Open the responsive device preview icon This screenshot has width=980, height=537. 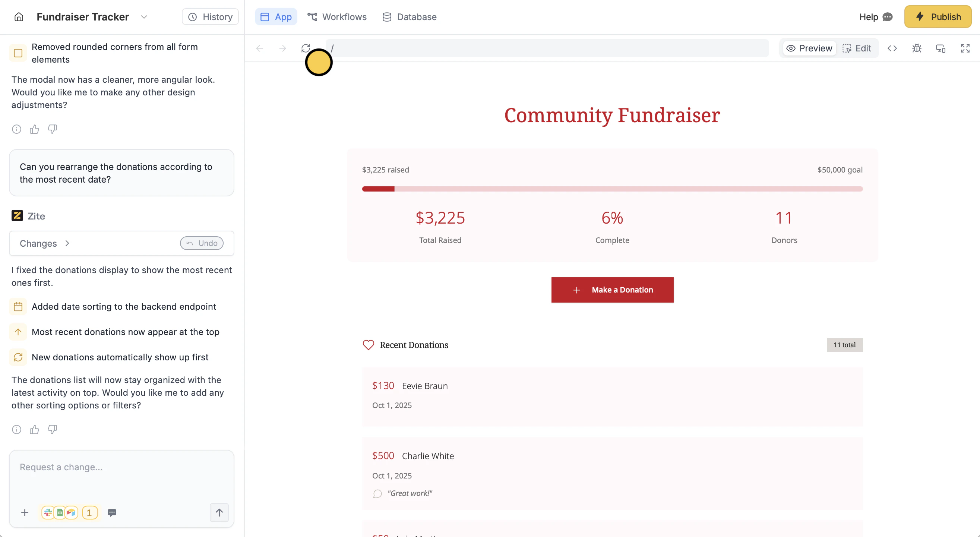tap(941, 48)
